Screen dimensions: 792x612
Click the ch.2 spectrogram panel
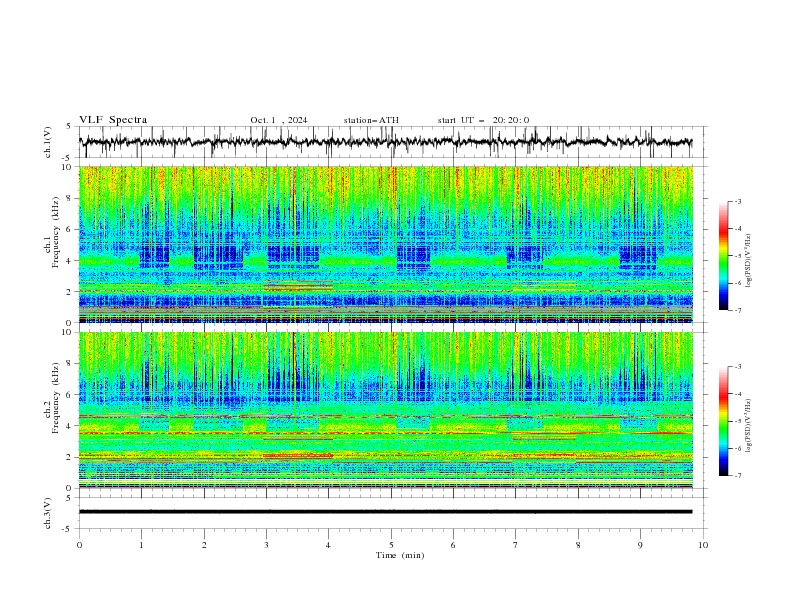pos(386,410)
